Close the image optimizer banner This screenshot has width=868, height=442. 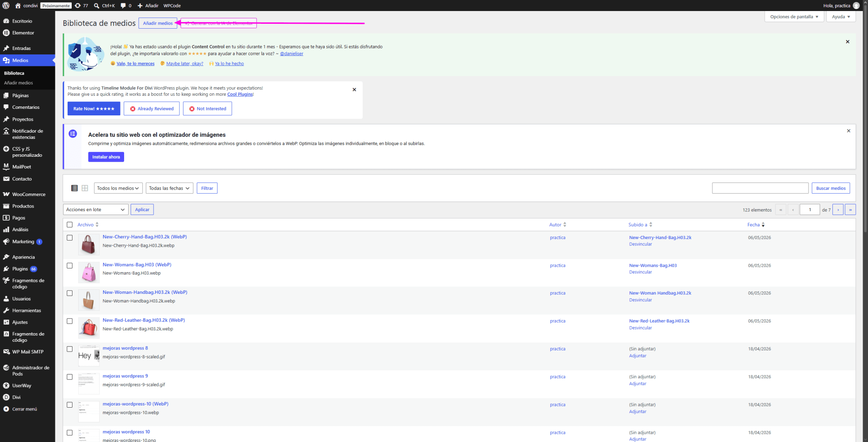848,131
